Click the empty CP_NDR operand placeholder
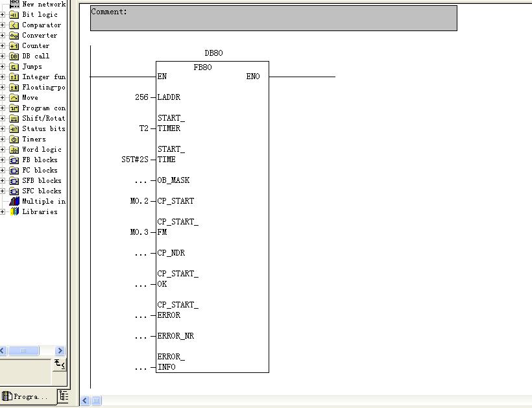This screenshot has width=532, height=408. (x=141, y=254)
